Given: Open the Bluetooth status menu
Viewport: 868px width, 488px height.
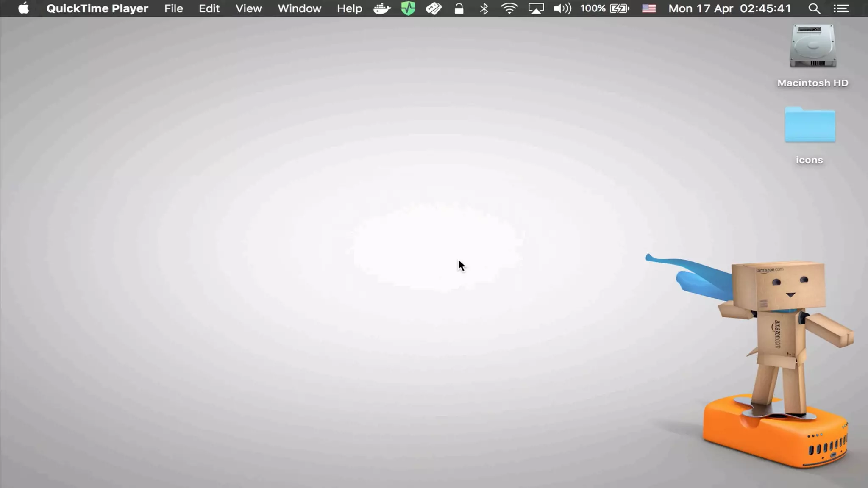Looking at the screenshot, I should [484, 8].
